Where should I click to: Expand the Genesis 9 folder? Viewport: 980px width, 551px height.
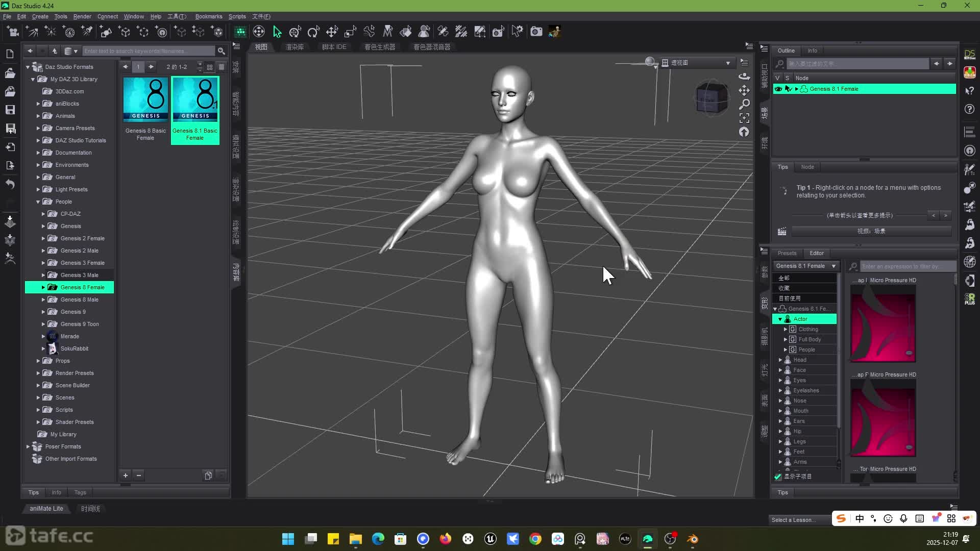pyautogui.click(x=43, y=312)
